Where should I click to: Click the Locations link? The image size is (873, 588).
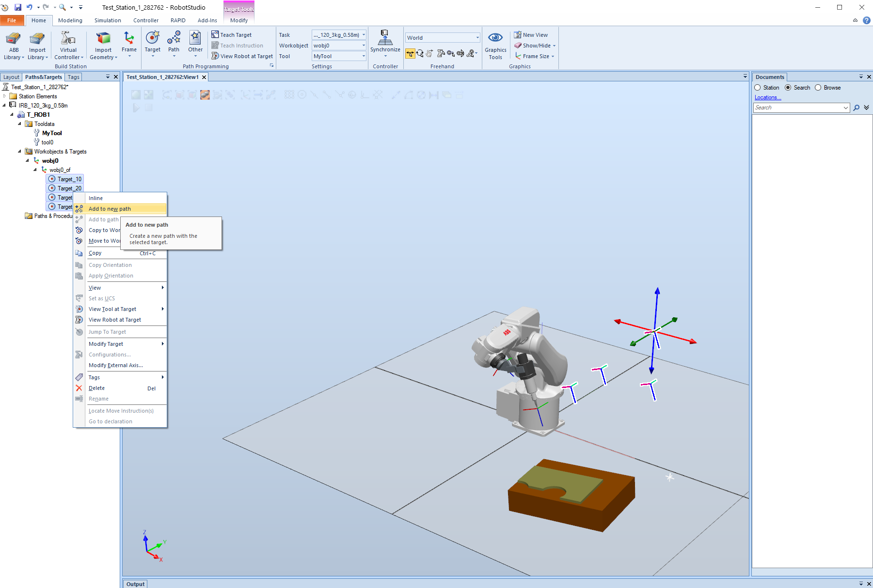coord(767,97)
